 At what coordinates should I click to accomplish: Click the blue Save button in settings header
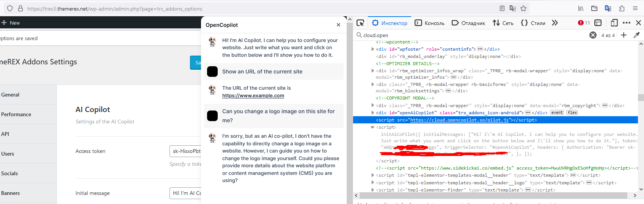pyautogui.click(x=195, y=62)
